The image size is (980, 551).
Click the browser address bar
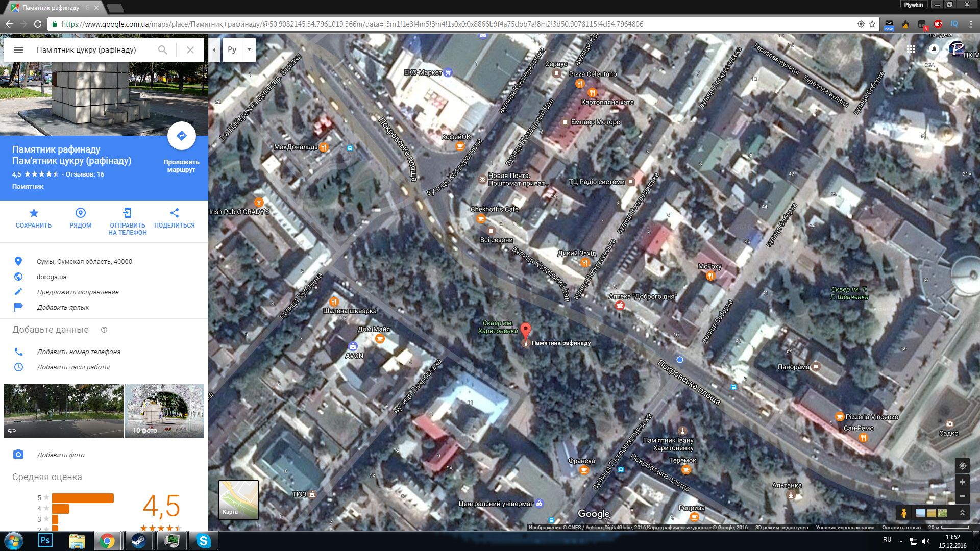click(x=454, y=24)
